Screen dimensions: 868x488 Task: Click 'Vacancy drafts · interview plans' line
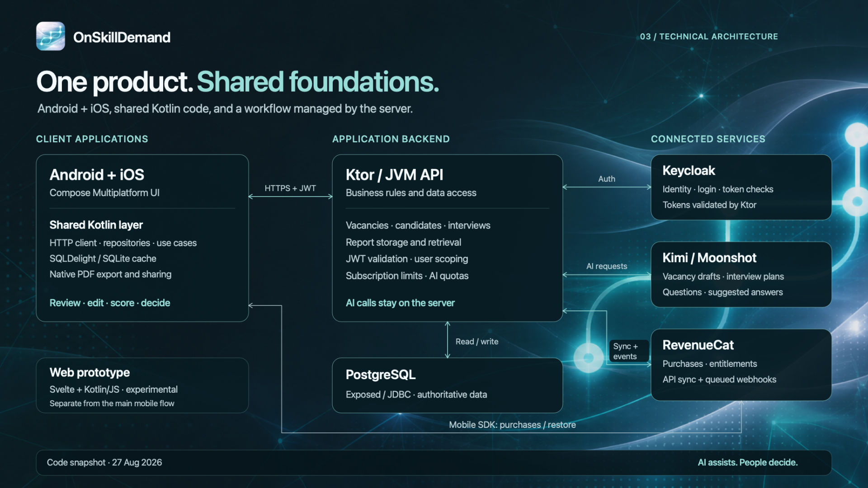(x=723, y=277)
